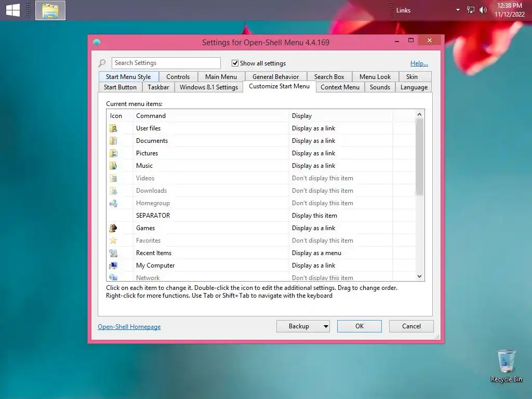532x399 pixels.
Task: Click the list's vertical scrollbar thumb
Action: [419, 157]
